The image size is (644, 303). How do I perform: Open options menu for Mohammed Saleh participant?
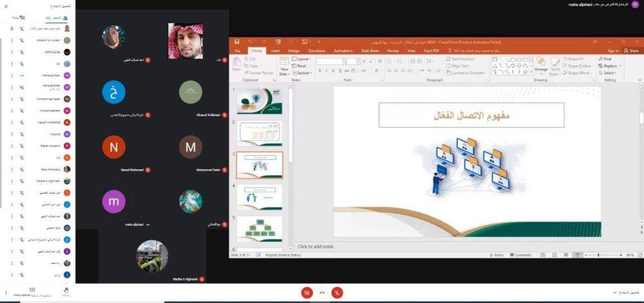click(x=11, y=99)
